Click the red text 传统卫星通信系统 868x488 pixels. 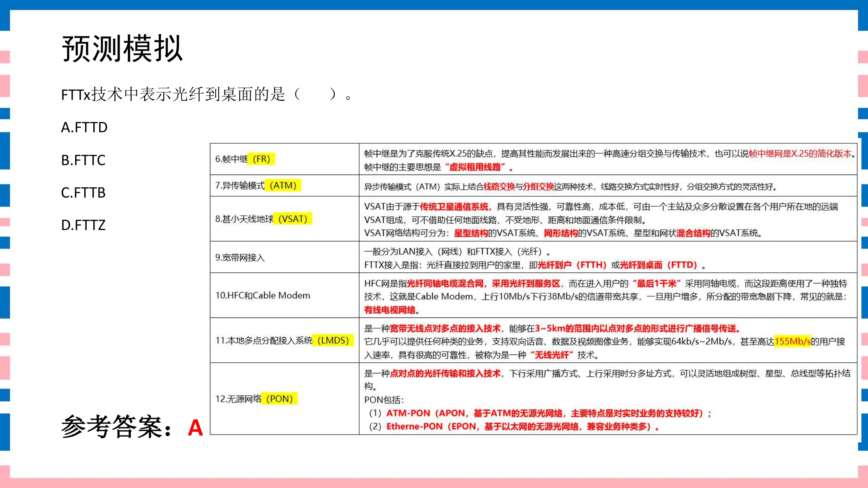coord(454,207)
